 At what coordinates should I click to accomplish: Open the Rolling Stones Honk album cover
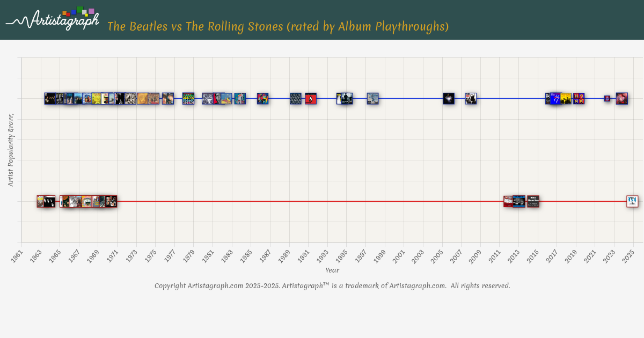click(x=579, y=99)
